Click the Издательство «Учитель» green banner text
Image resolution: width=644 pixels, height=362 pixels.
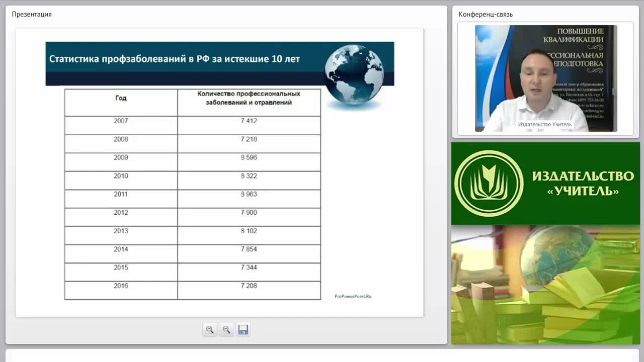coord(583,184)
